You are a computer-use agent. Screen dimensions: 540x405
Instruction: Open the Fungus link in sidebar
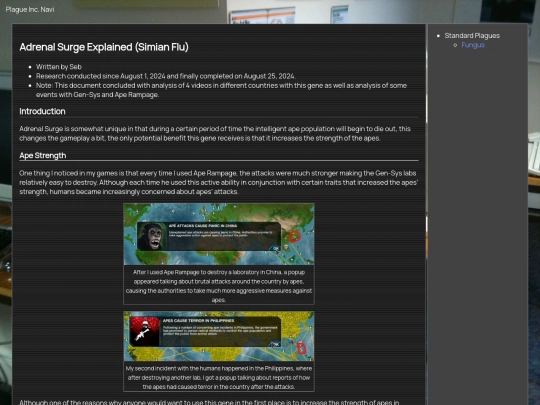(x=473, y=45)
